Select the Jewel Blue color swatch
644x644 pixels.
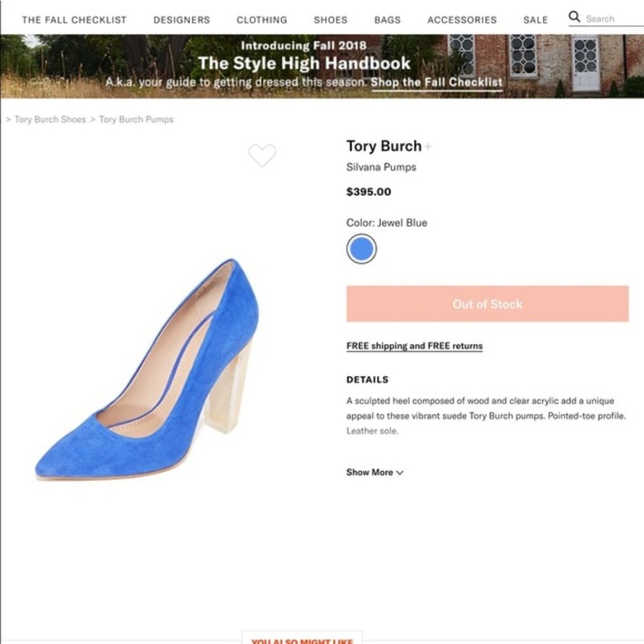pyautogui.click(x=361, y=247)
